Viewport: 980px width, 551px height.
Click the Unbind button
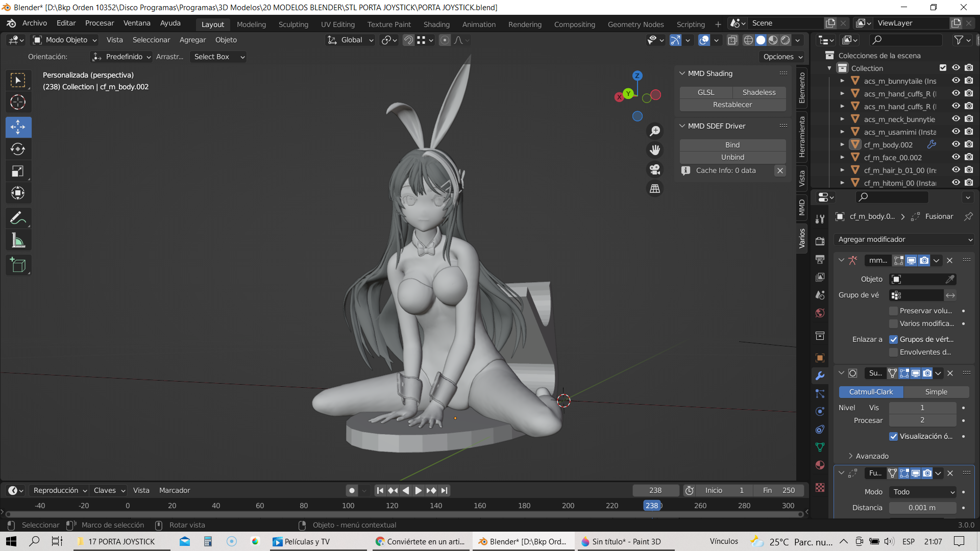(732, 157)
